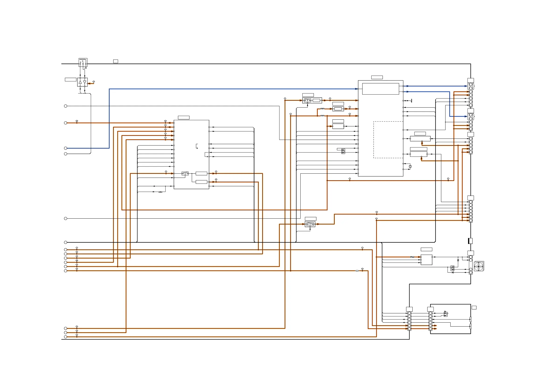The height and width of the screenshot is (392, 555).
Task: Click the switch symbol inside the middle IC block
Action: (x=185, y=173)
